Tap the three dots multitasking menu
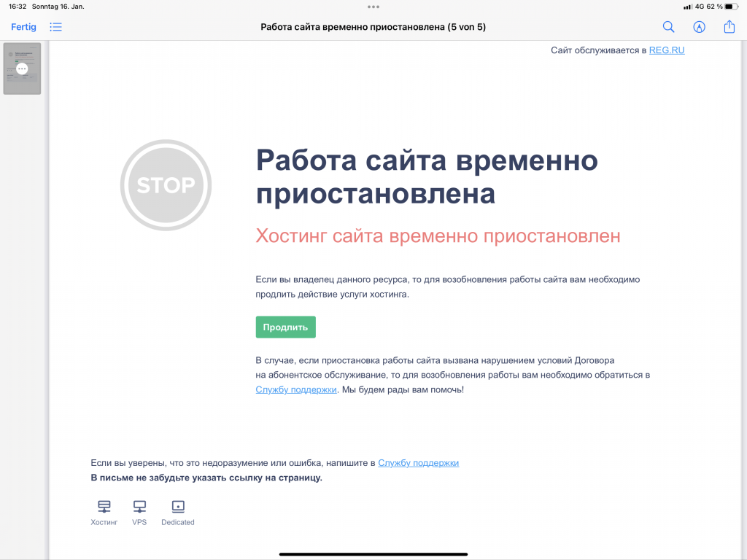This screenshot has width=747, height=560. (x=373, y=7)
